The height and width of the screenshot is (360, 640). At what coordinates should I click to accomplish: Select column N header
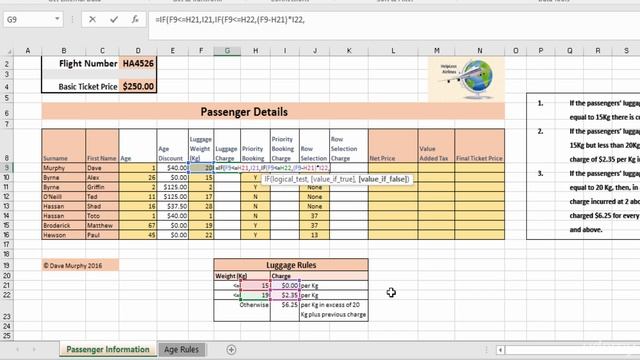pos(480,51)
